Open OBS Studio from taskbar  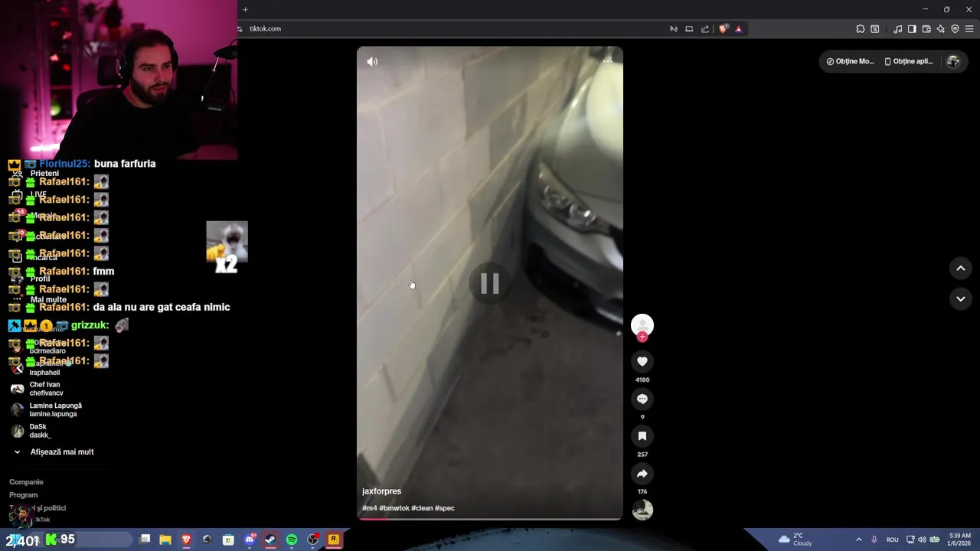click(312, 540)
